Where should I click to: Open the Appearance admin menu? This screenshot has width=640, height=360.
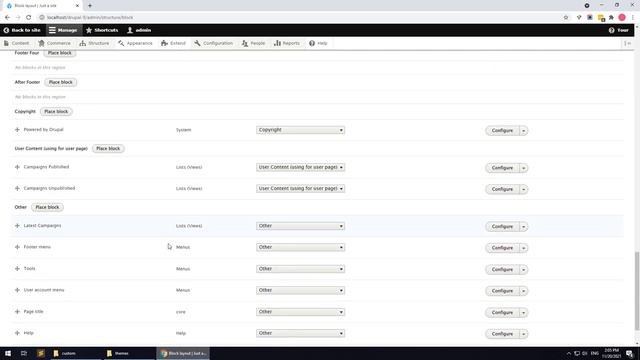[x=136, y=43]
